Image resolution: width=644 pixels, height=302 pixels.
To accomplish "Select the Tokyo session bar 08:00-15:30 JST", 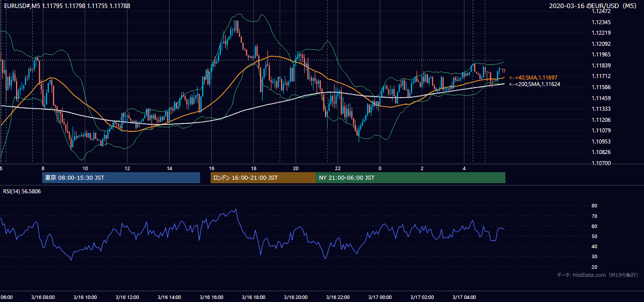I will [121, 178].
